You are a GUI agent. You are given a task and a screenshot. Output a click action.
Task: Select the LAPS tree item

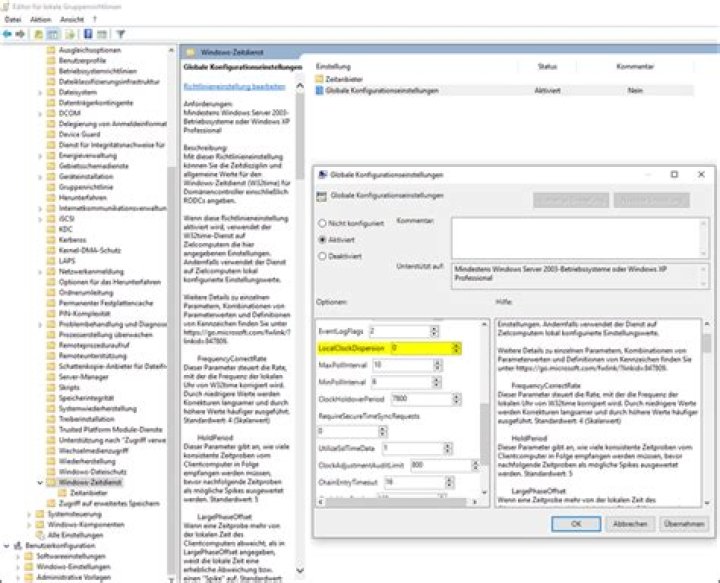[67, 261]
